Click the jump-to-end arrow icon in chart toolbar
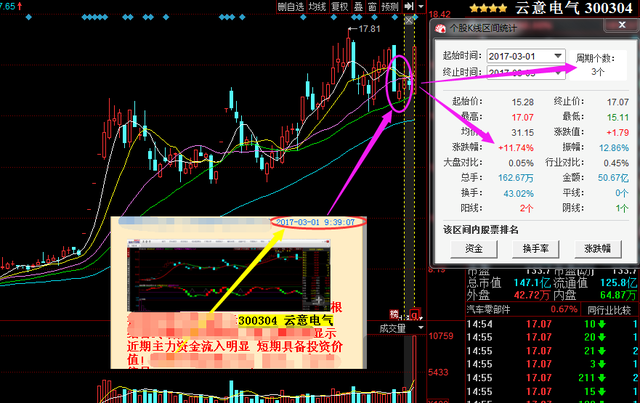Viewport: 640px width, 403px height. pyautogui.click(x=409, y=6)
